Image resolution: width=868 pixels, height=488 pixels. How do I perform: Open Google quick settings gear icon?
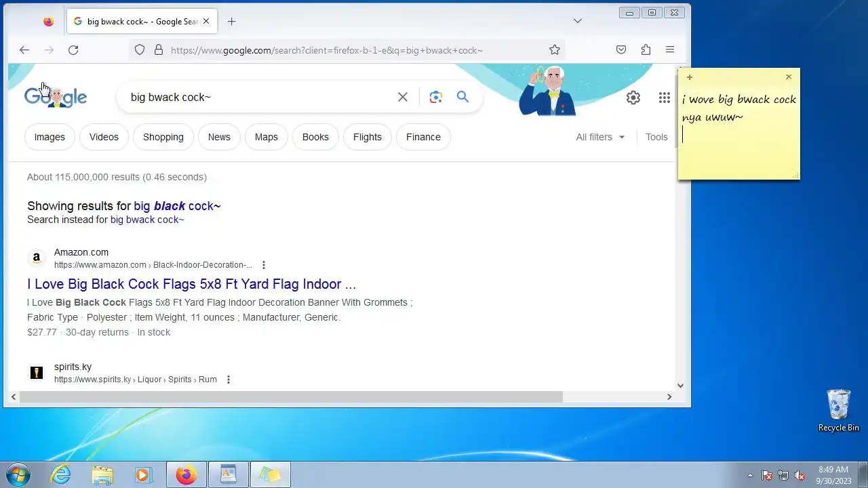click(x=633, y=98)
